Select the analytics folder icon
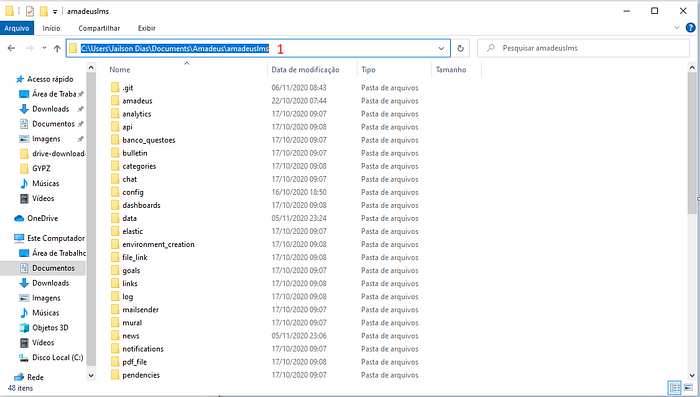 click(x=115, y=113)
